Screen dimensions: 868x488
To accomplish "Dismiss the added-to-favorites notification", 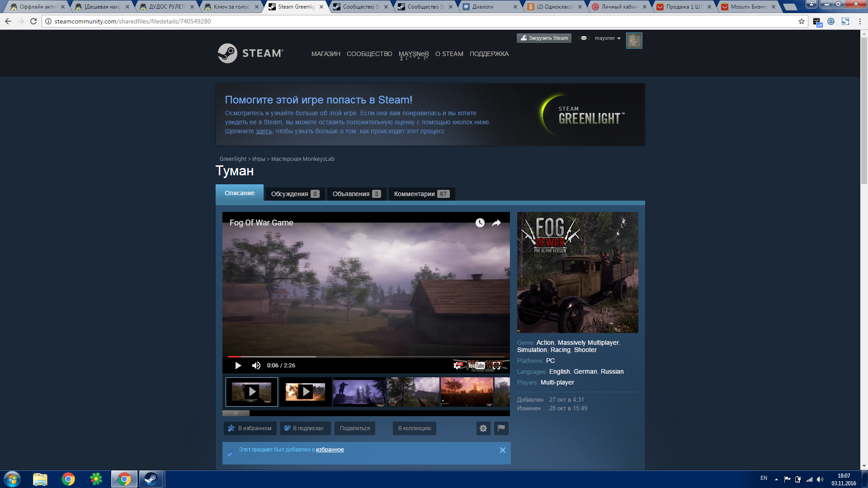I will click(x=503, y=450).
